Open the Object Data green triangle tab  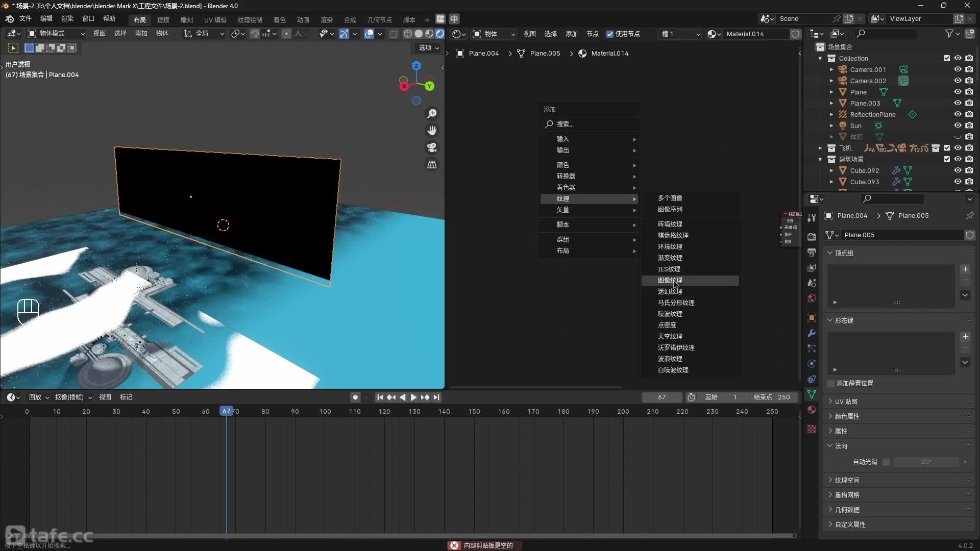pos(812,394)
